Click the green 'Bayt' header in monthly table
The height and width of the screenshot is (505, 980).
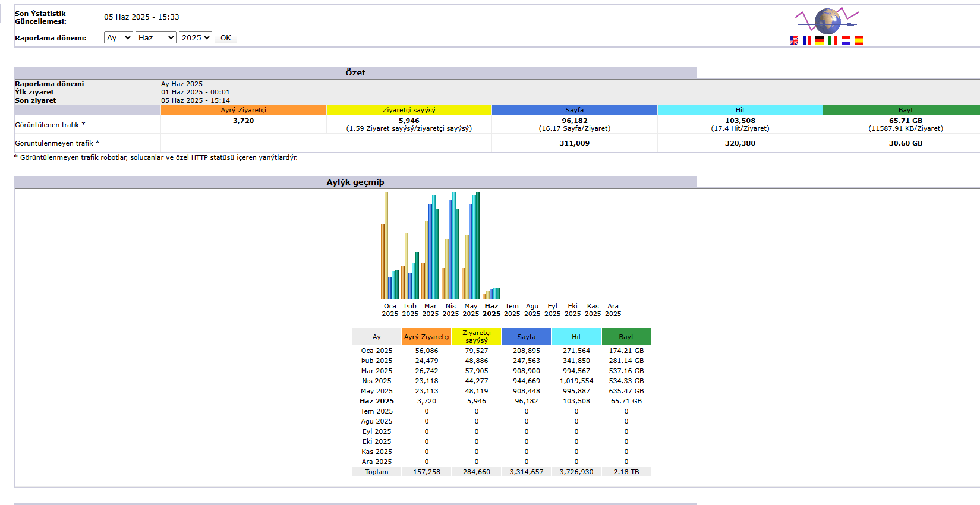click(626, 336)
